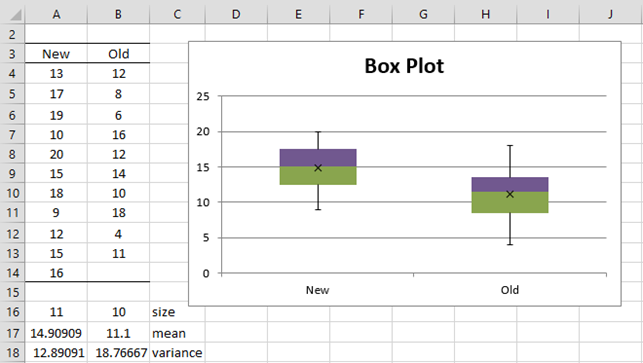Select cell containing Old header

pyautogui.click(x=119, y=54)
